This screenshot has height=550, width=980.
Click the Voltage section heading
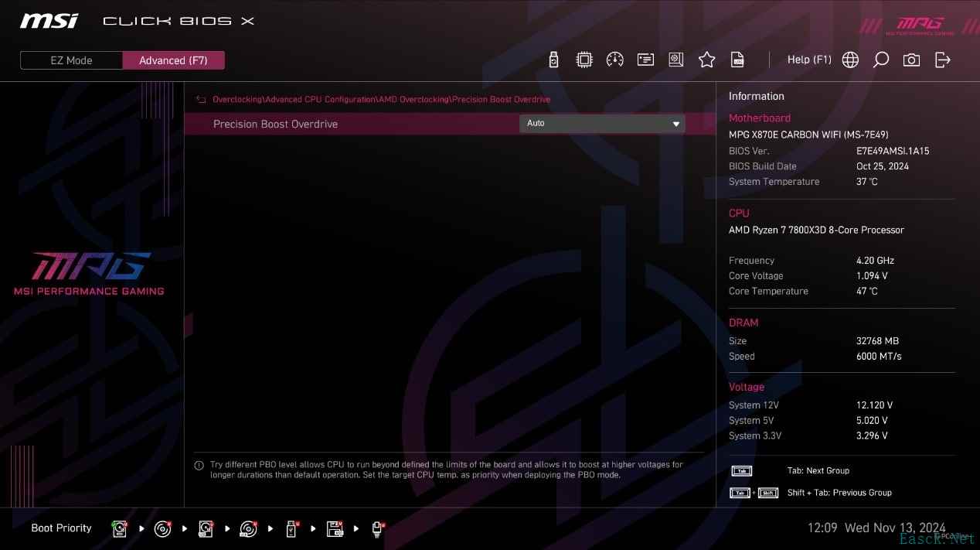tap(747, 387)
